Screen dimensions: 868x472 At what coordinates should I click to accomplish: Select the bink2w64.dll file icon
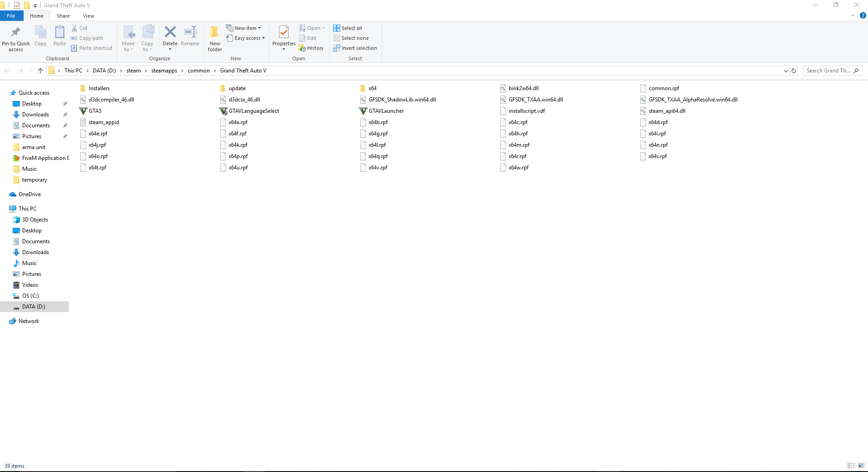503,88
